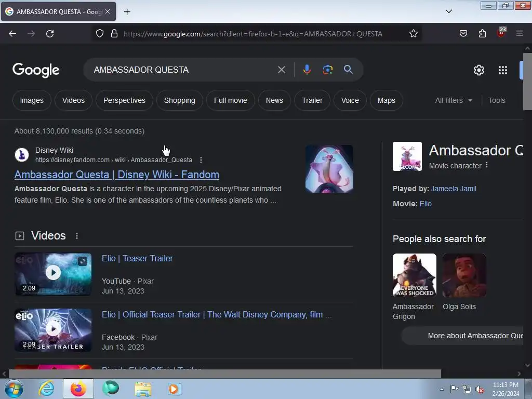This screenshot has height=399, width=532.
Task: Open the ad-blocker extension showing 23
Action: point(501,33)
